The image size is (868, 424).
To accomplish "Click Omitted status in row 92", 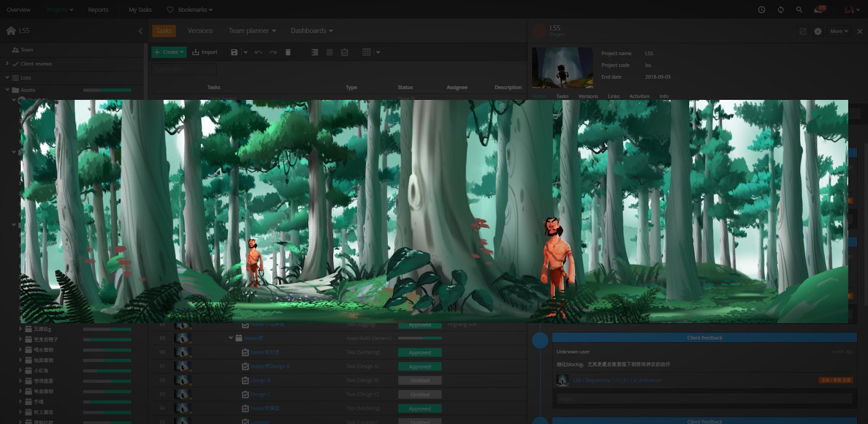I will pyautogui.click(x=420, y=381).
